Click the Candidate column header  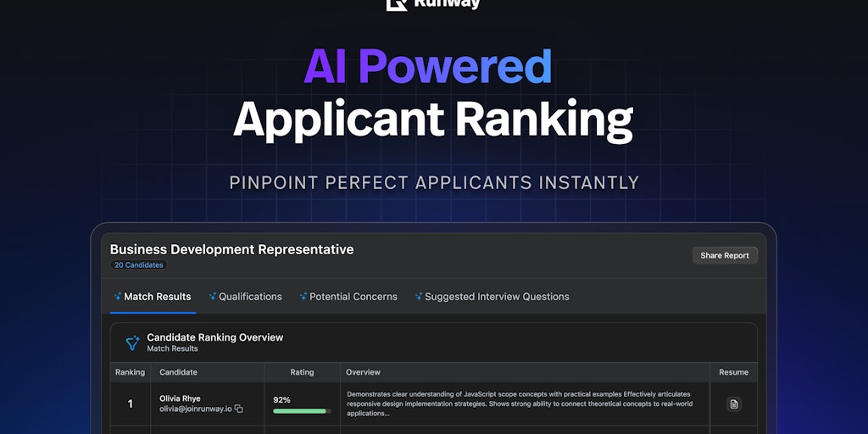pos(178,372)
